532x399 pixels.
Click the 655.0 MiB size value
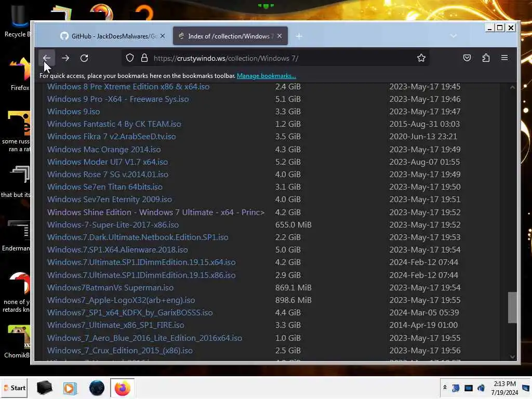coord(293,225)
